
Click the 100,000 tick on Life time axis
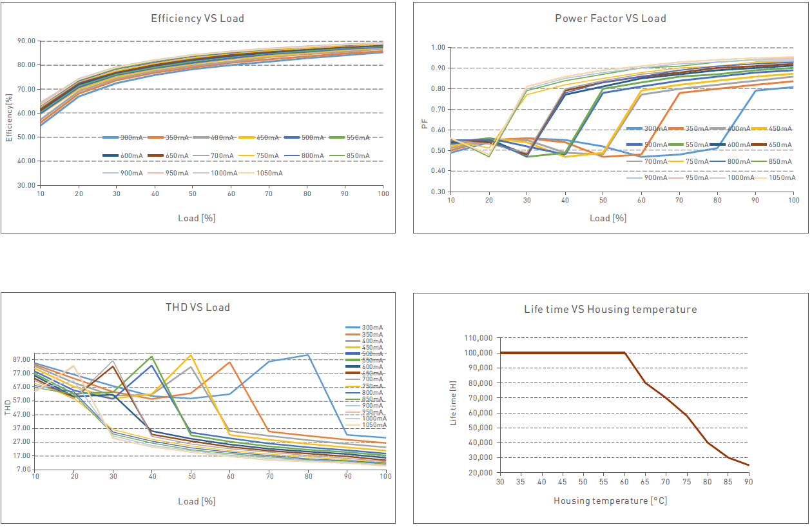[x=478, y=353]
